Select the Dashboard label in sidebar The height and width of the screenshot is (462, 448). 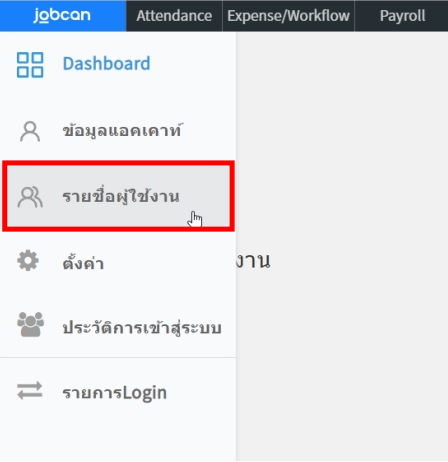(x=106, y=63)
